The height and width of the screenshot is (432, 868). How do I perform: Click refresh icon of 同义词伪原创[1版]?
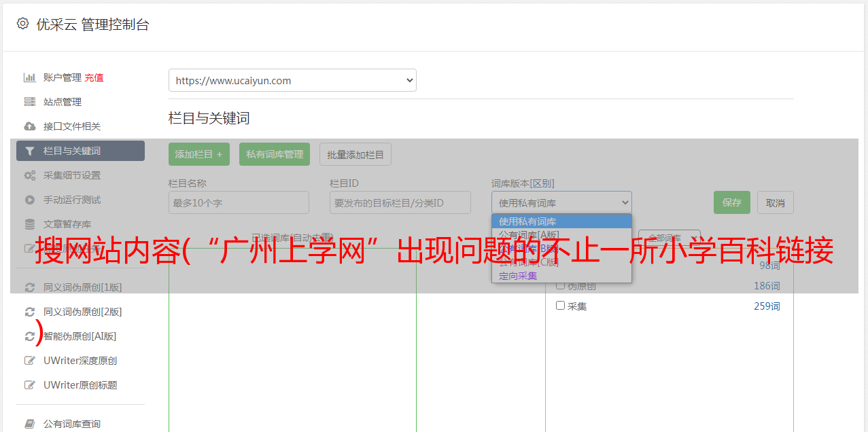pos(29,287)
